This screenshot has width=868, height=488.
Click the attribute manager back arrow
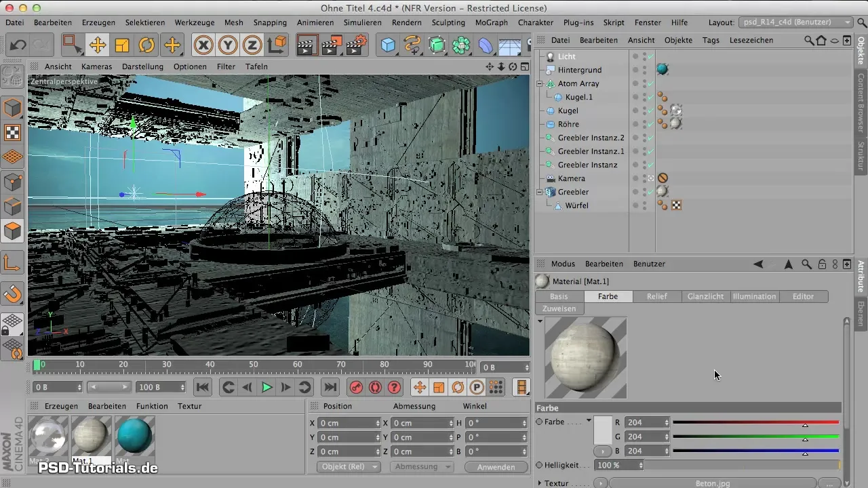point(758,264)
